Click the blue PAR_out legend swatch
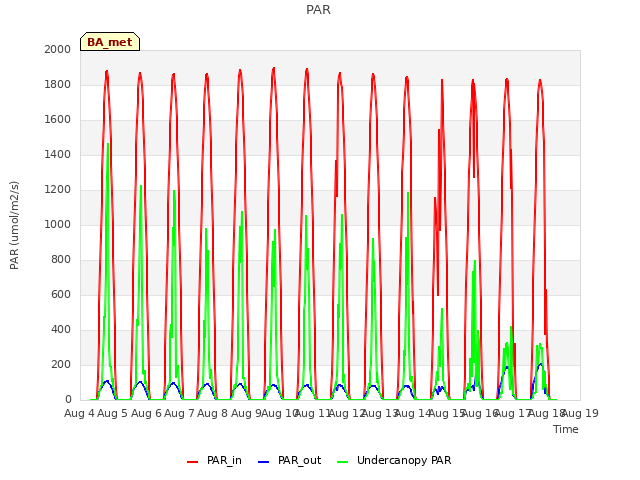This screenshot has width=640, height=480. (264, 462)
